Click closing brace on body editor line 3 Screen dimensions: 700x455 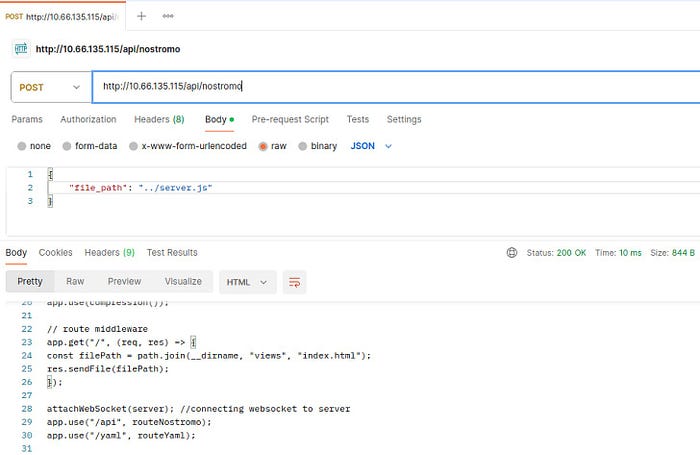click(50, 201)
